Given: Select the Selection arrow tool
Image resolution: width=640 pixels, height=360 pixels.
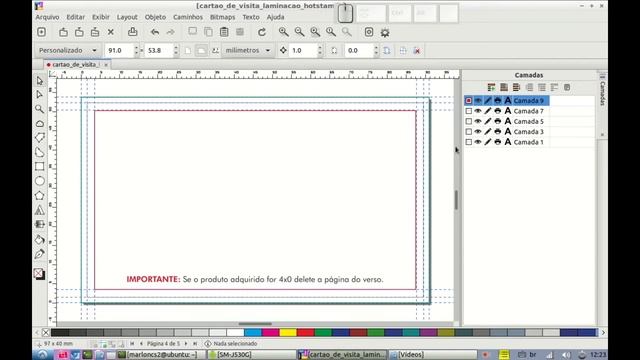Looking at the screenshot, I should 40,81.
